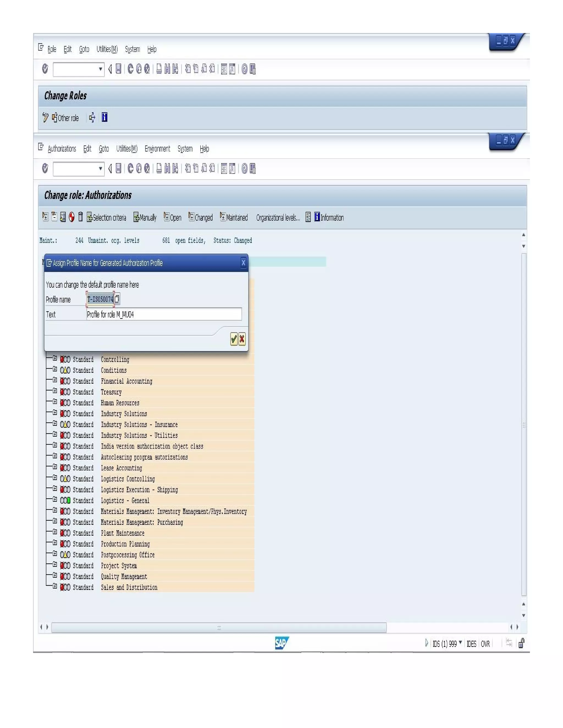Click the Other role button
Viewport: 563px width, 728px height.
tap(65, 118)
